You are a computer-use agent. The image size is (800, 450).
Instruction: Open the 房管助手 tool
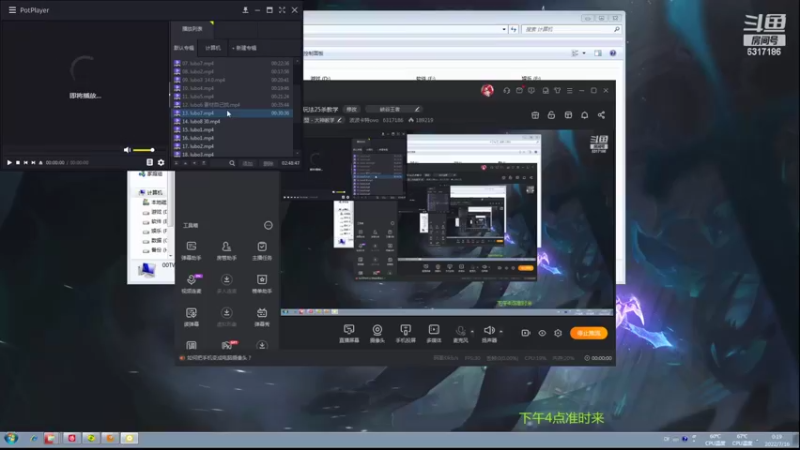(x=227, y=251)
